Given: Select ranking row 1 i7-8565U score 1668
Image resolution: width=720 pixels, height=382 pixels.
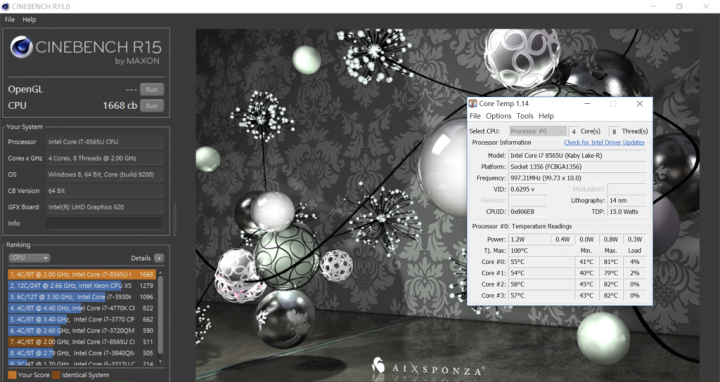Looking at the screenshot, I should [82, 275].
